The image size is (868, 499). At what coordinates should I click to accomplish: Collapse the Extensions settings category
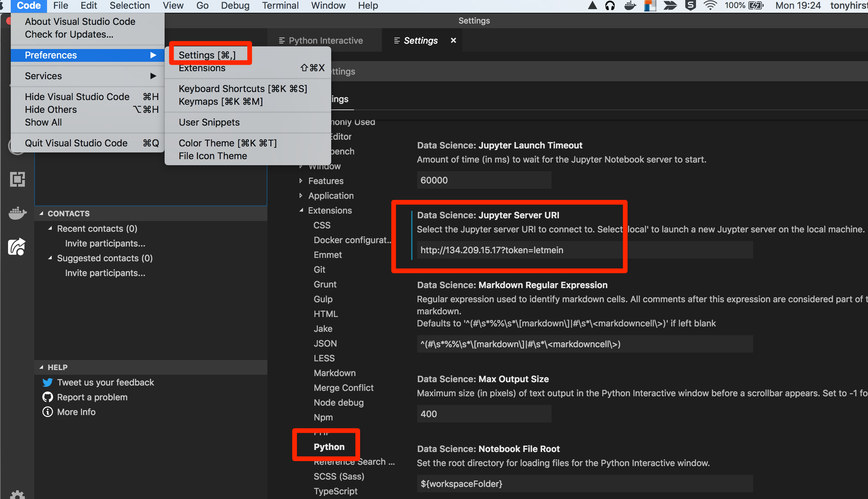[301, 210]
